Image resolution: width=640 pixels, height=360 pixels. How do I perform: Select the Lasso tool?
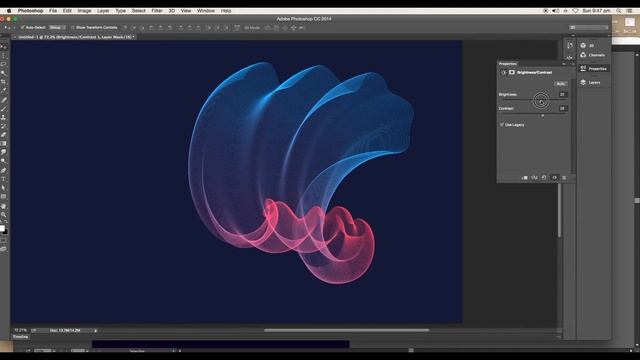pyautogui.click(x=4, y=64)
